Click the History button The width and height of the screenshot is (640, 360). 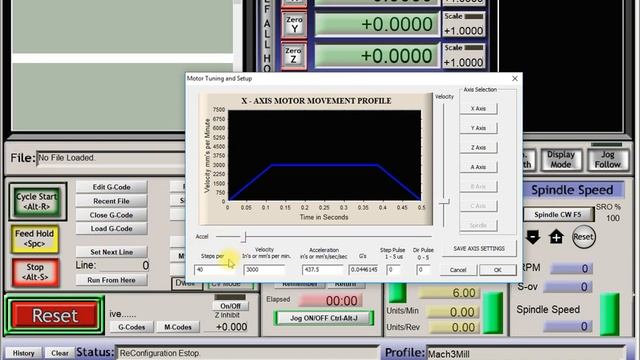23,353
